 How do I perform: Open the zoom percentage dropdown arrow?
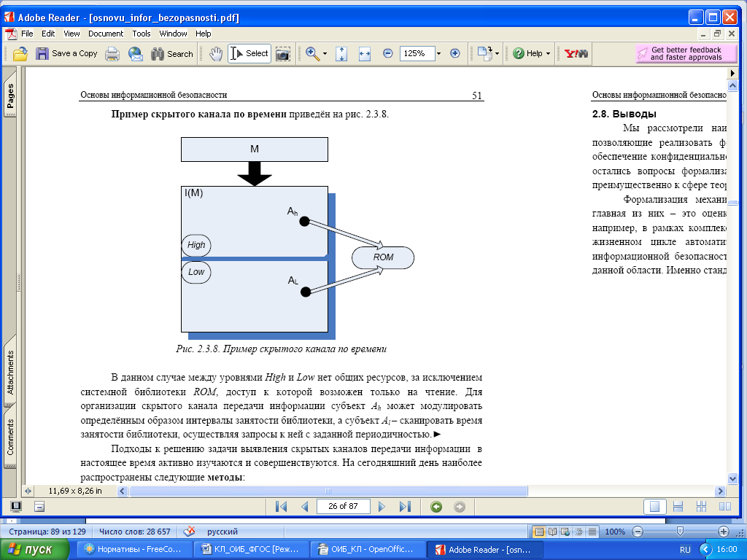coord(438,53)
